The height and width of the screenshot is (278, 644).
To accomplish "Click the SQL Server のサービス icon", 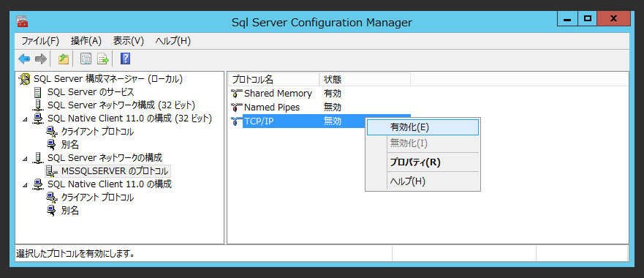I will (38, 92).
